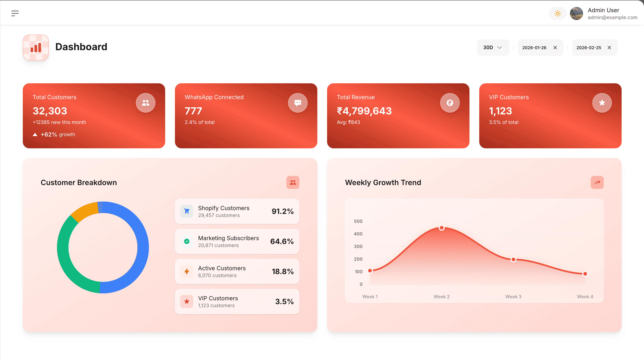Clear the 2026-01-26 start date
This screenshot has height=360, width=644.
pyautogui.click(x=555, y=47)
